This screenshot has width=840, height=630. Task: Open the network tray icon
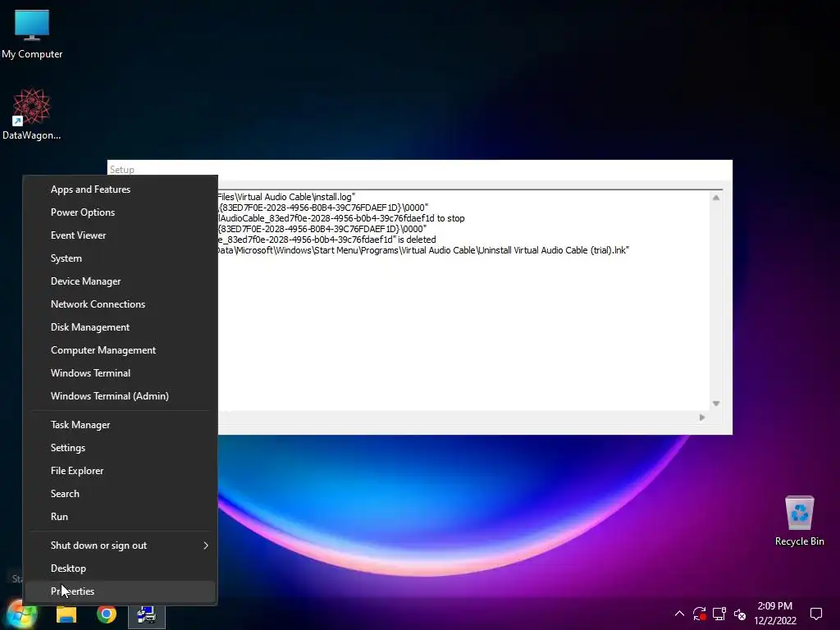pos(719,614)
